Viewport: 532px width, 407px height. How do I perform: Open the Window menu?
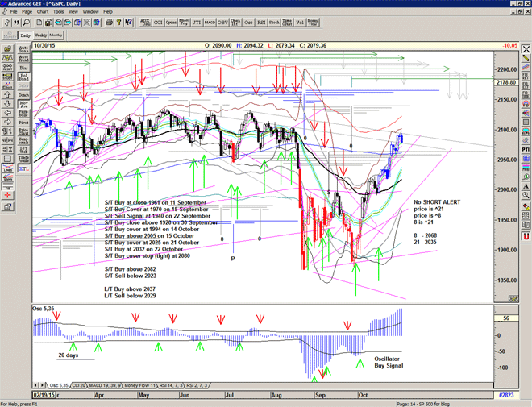(x=90, y=12)
